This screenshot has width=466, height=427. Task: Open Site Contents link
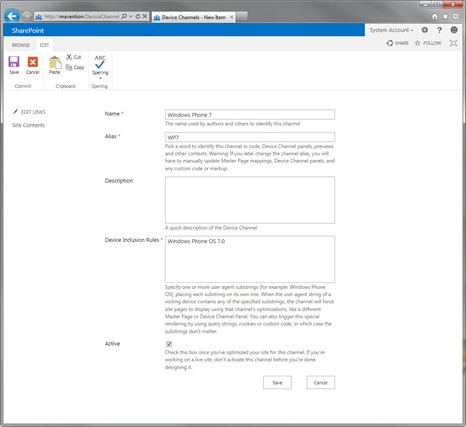pyautogui.click(x=29, y=125)
